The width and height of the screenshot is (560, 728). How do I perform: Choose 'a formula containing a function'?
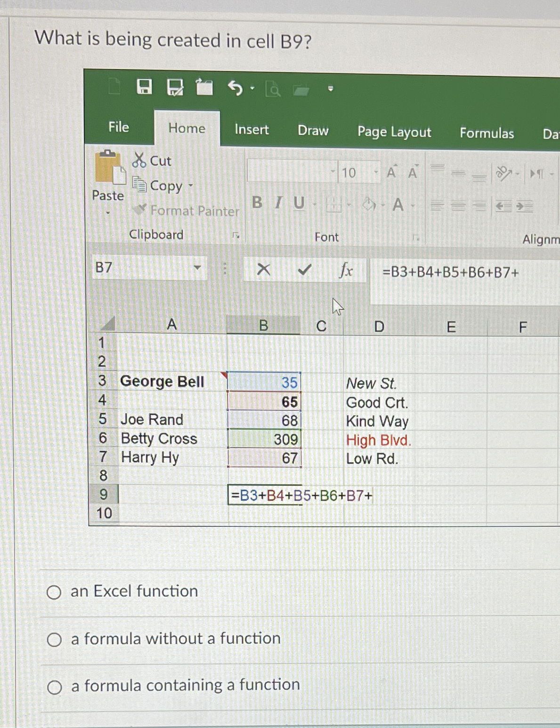click(x=55, y=686)
